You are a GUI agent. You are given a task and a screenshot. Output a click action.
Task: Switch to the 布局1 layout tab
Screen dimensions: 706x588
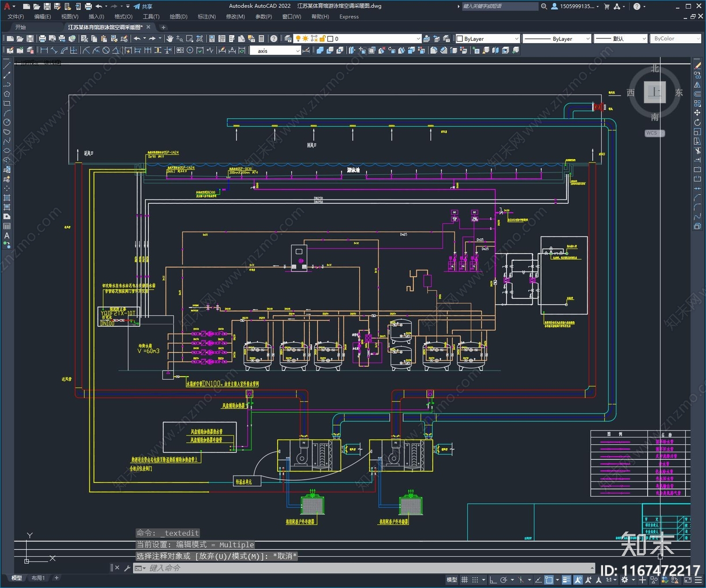pyautogui.click(x=38, y=578)
